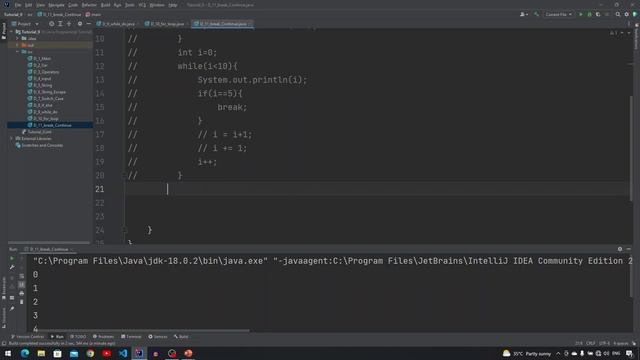
Task: Open the Navigate menu
Action: pyautogui.click(x=56, y=5)
